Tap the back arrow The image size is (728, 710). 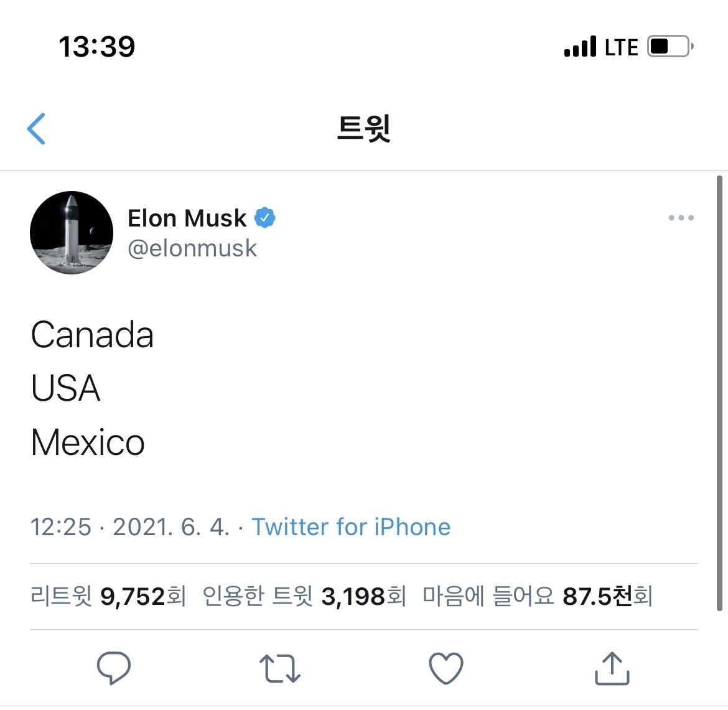pyautogui.click(x=37, y=129)
